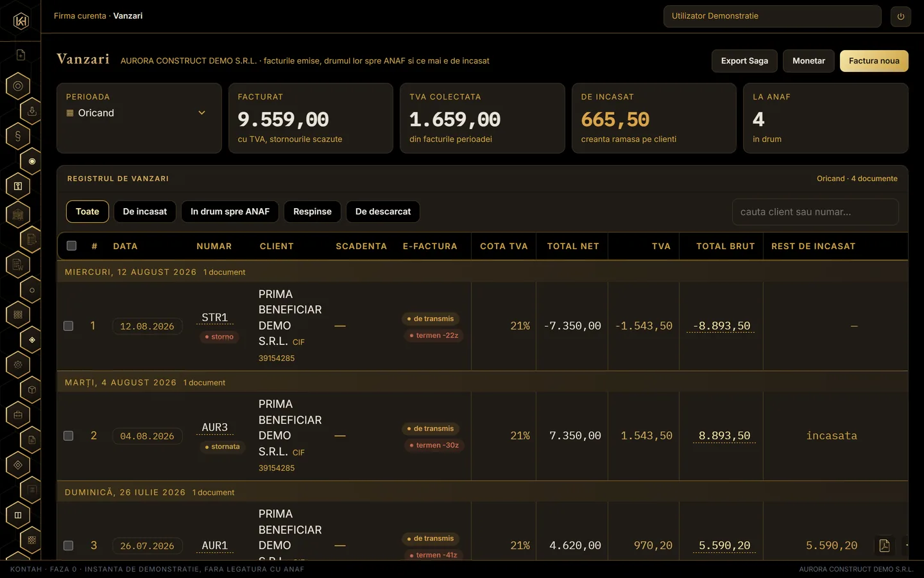Click date field 04.08.2026

[x=147, y=436]
